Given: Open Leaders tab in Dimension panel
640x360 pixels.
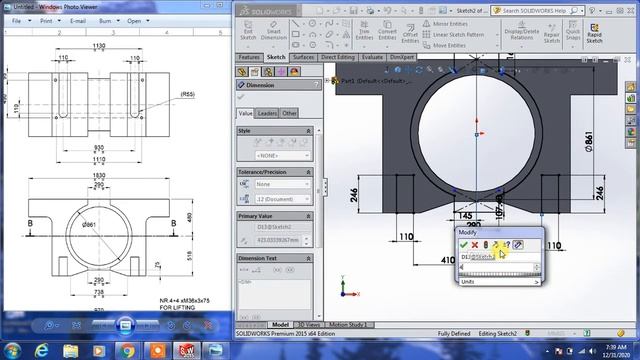Looking at the screenshot, I should 267,113.
